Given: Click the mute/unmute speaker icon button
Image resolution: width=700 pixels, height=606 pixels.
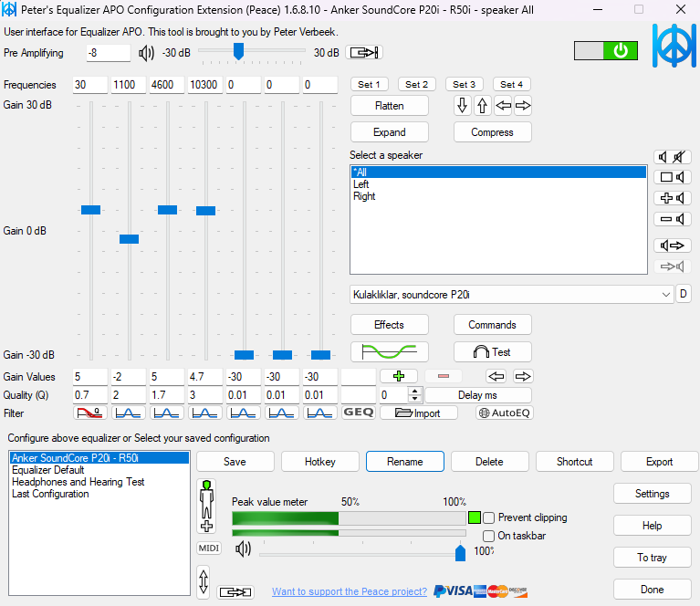Looking at the screenshot, I should pos(673,157).
